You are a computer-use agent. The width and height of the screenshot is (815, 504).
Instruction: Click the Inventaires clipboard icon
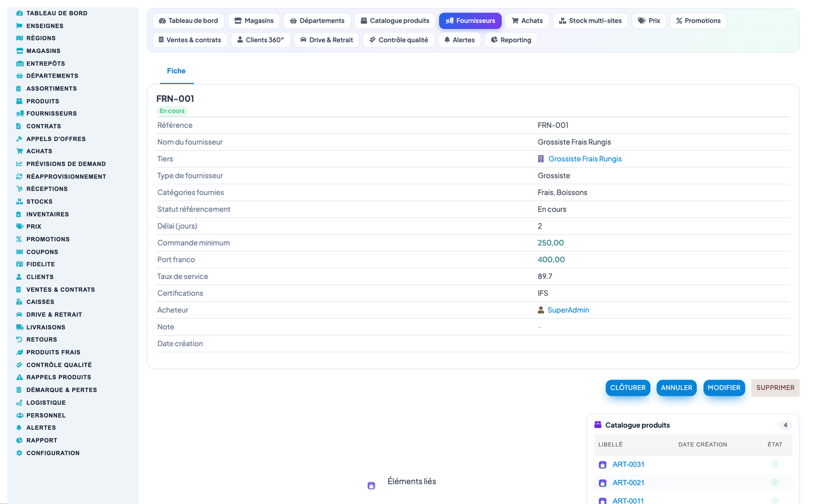tap(19, 214)
